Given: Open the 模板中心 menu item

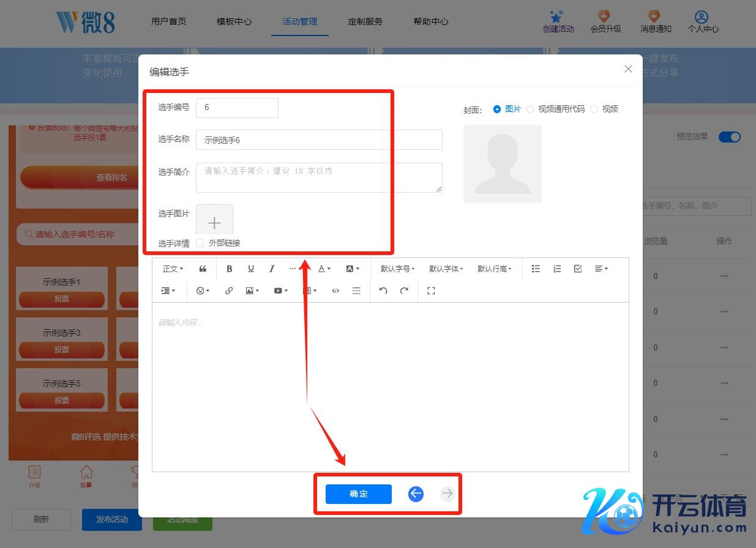Looking at the screenshot, I should (234, 21).
